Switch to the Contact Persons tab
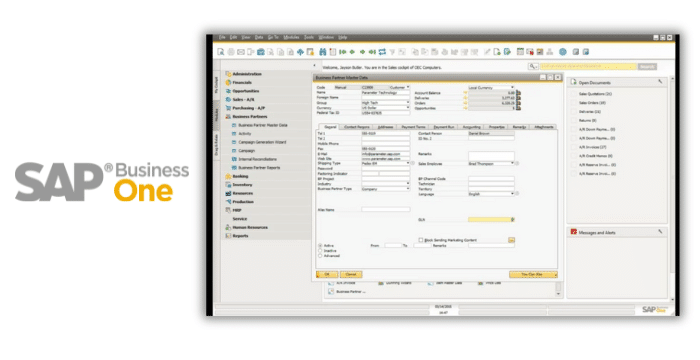Image resolution: width=700 pixels, height=360 pixels. pyautogui.click(x=357, y=127)
